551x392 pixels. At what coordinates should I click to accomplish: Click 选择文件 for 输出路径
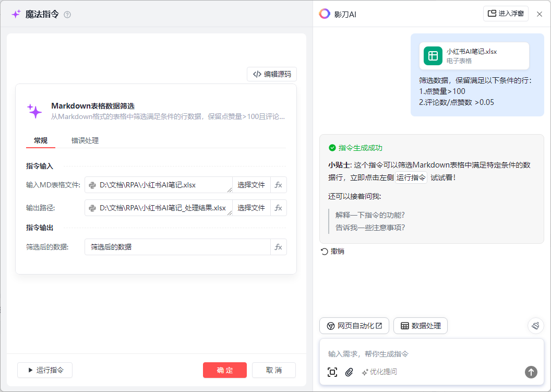[x=251, y=208]
